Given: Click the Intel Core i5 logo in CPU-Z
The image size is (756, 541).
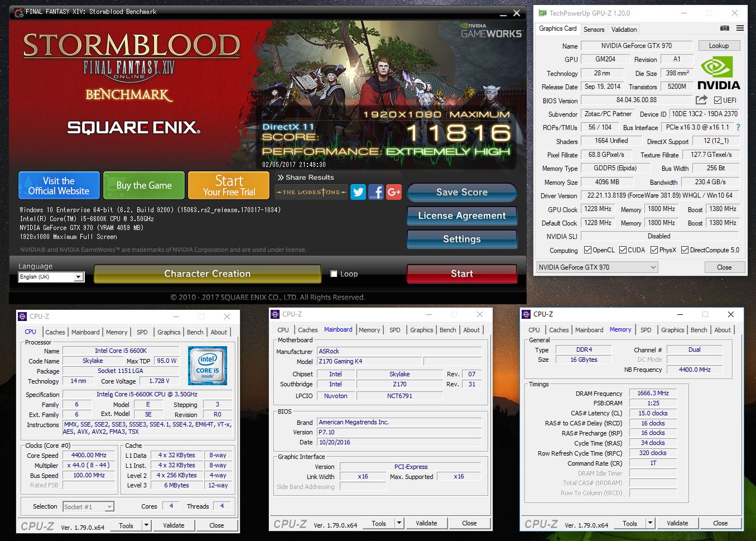Looking at the screenshot, I should (x=207, y=366).
